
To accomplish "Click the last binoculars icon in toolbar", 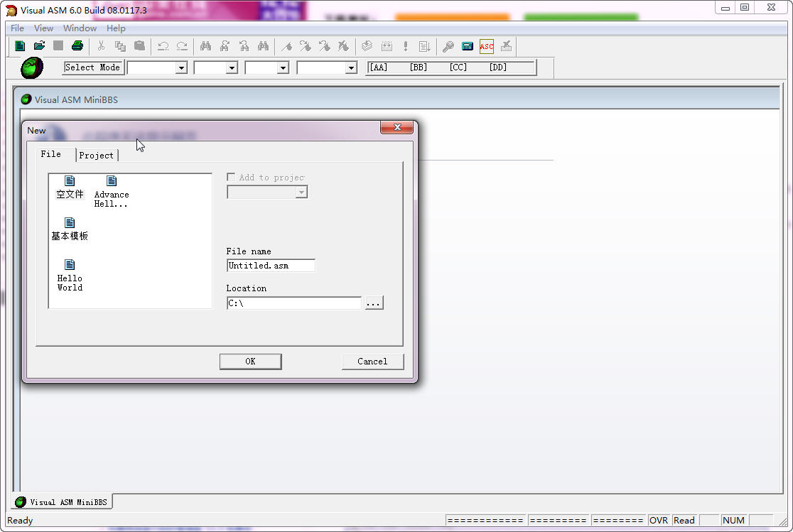I will [x=263, y=46].
